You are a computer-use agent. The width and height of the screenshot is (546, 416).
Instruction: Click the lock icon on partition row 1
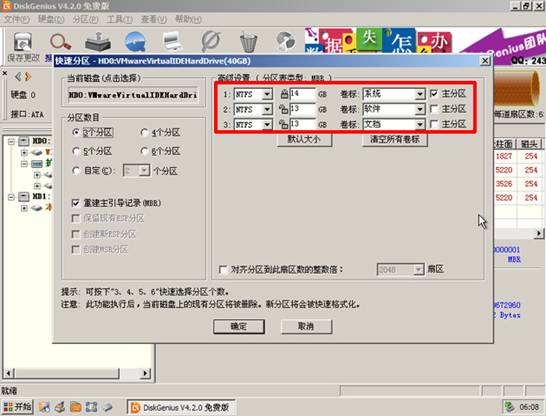pos(284,94)
